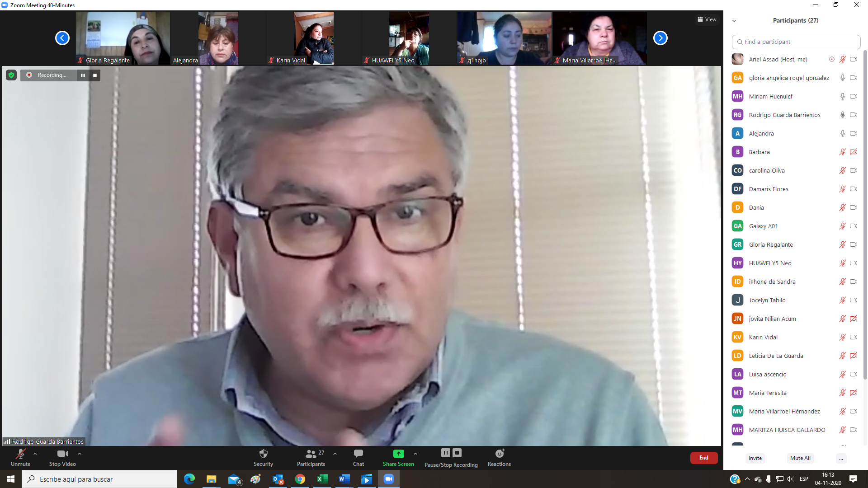This screenshot has height=488, width=868.
Task: Click disabled video icon for Leticia De La Guarda
Action: (x=854, y=356)
